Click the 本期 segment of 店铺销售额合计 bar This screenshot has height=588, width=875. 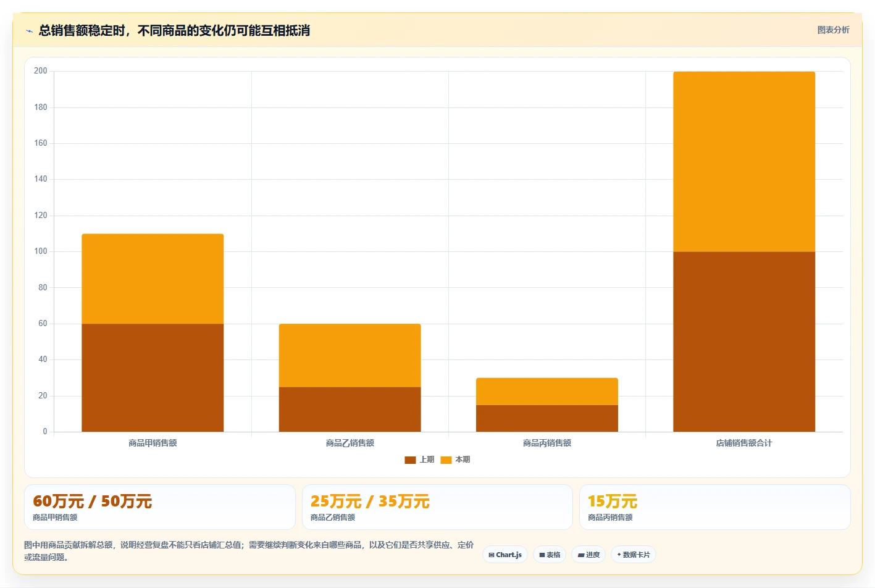[744, 161]
